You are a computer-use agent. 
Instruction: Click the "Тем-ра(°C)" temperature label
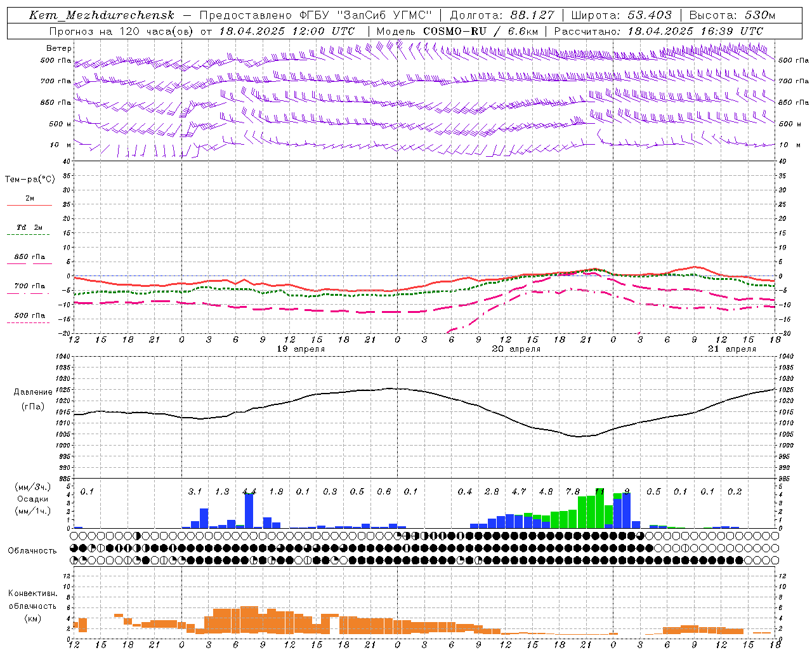coord(30,180)
